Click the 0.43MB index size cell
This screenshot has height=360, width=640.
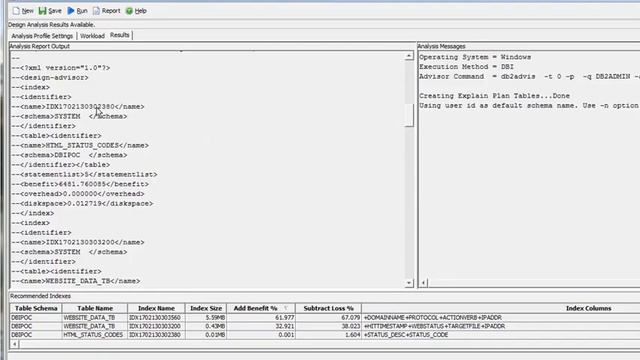[206, 326]
